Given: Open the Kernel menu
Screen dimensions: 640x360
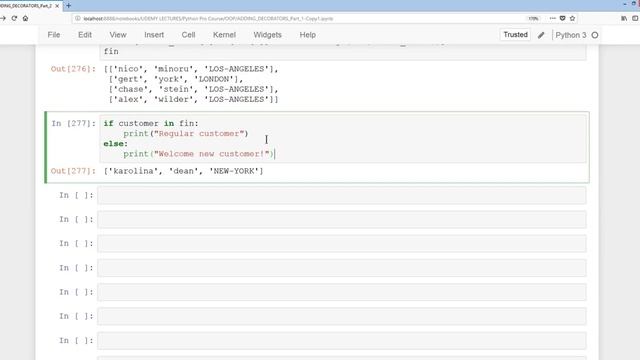Looking at the screenshot, I should coord(224,35).
